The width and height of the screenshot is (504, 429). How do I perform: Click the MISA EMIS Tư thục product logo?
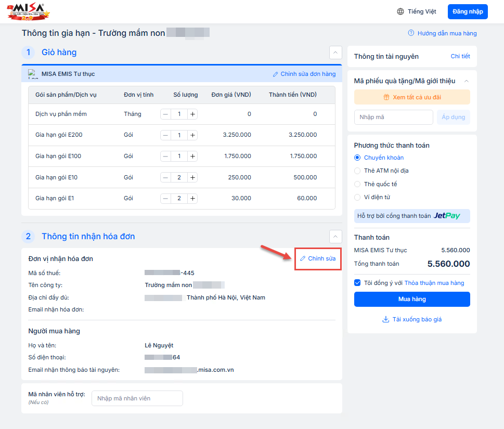coord(32,74)
